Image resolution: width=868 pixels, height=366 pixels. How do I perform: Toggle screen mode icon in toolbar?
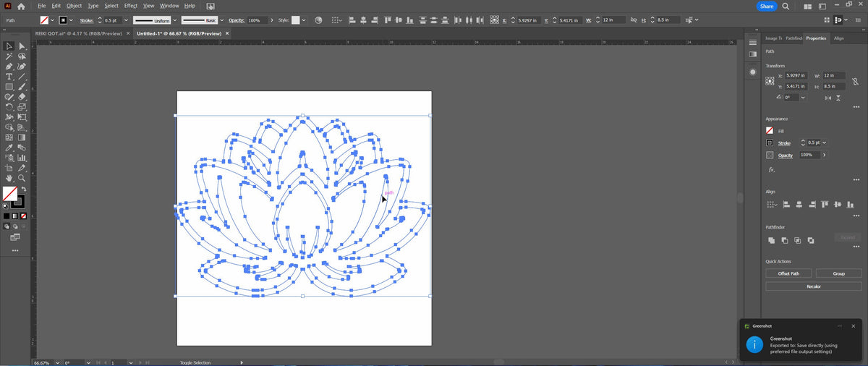point(15,237)
